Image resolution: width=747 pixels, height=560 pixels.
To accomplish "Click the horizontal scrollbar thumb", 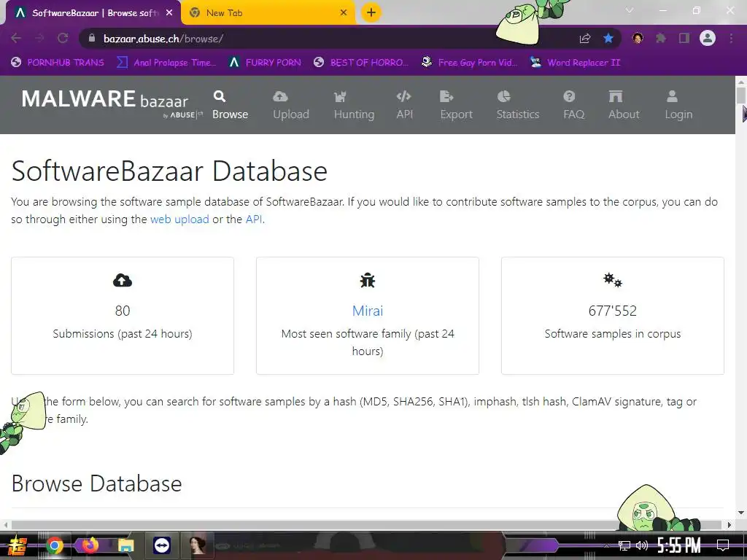I will (366, 525).
